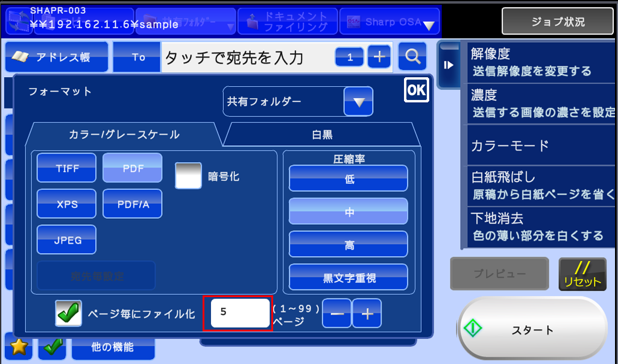Screen dimensions: 618x364
Task: Uncheck ページ毎にファイル化 checkbox
Action: [x=68, y=314]
